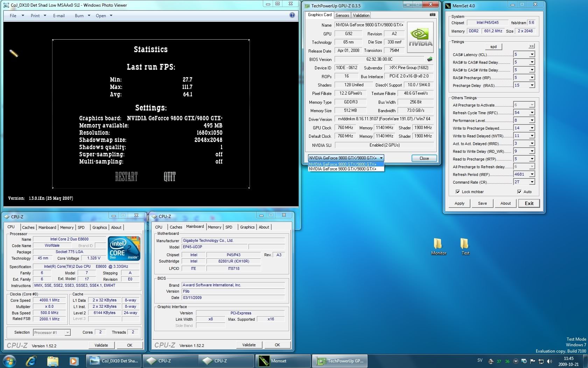Open the File menu in Photo Viewer
Screen dimensions: 588x368
[16, 15]
